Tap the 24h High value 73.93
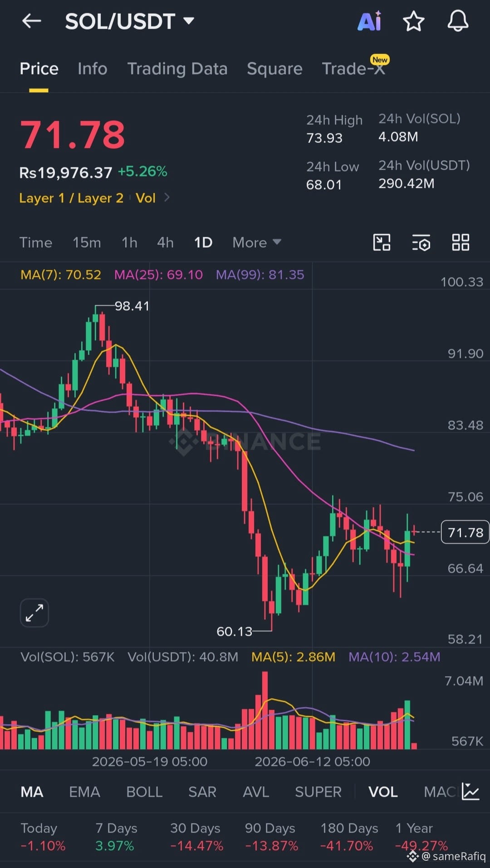 click(324, 138)
